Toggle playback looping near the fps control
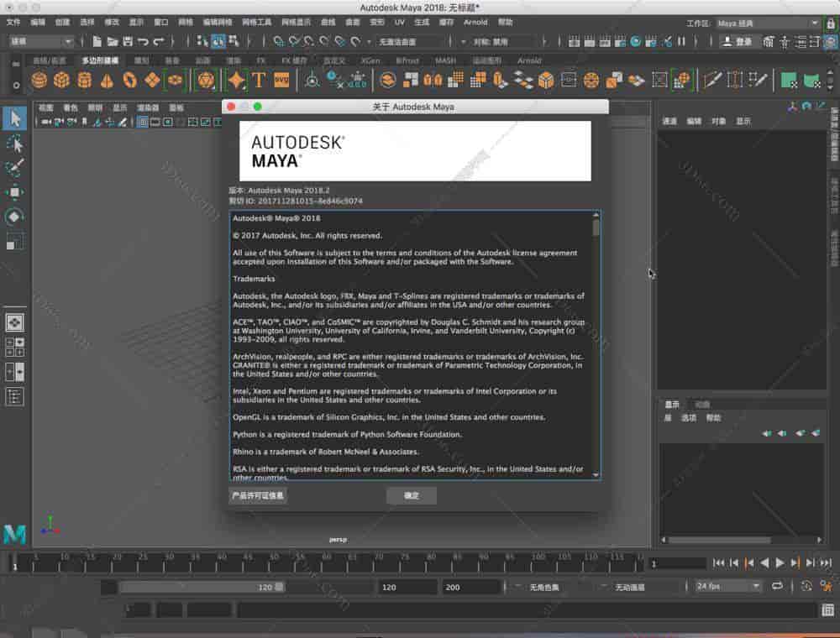840x638 pixels. point(778,586)
